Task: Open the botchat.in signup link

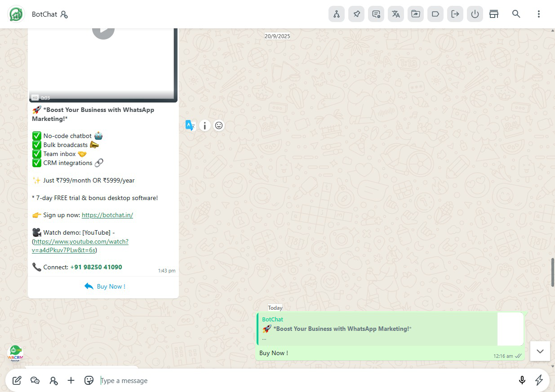Action: point(107,215)
